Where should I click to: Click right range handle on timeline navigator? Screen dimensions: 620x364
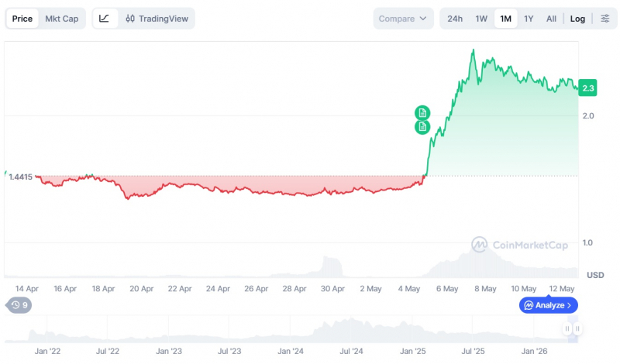577,328
